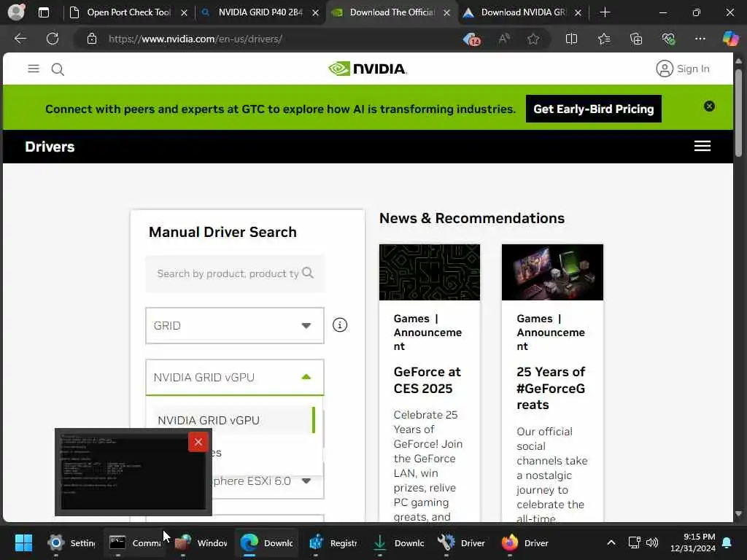Open the CES 2025 article thumbnail

coord(429,273)
